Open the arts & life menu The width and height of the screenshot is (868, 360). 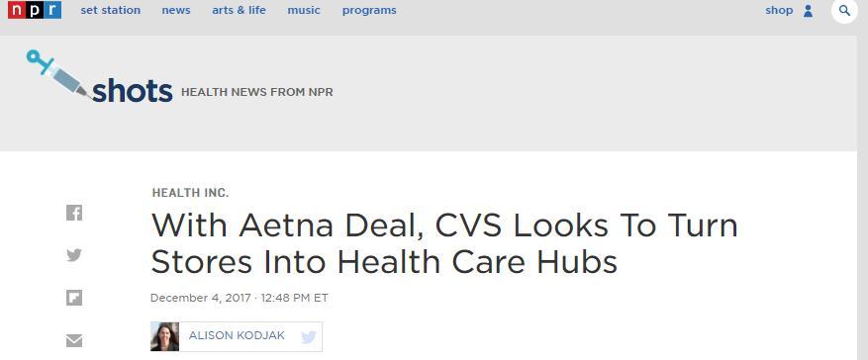239,10
